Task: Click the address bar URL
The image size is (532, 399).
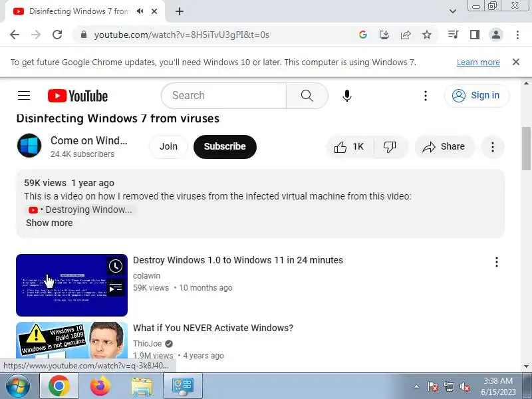Action: point(182,35)
